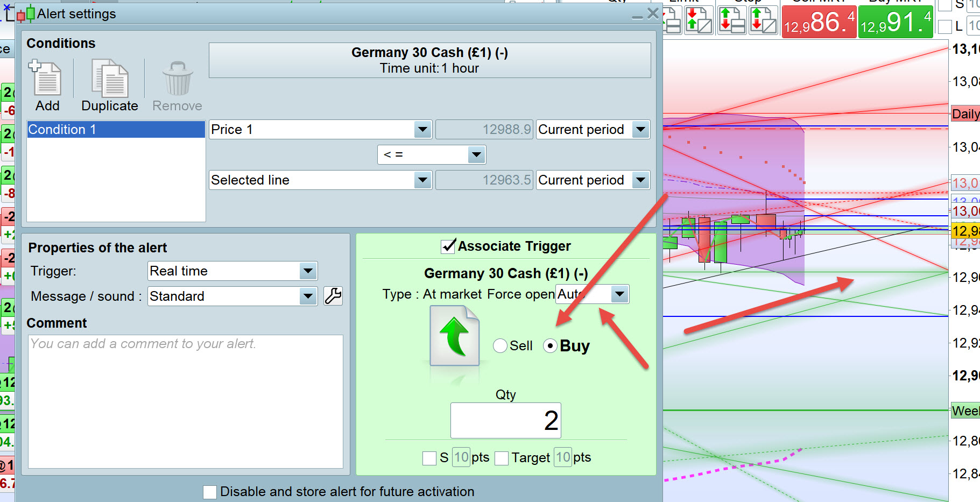Click the Daily label on the chart
Image resolution: width=980 pixels, height=502 pixels.
point(965,114)
